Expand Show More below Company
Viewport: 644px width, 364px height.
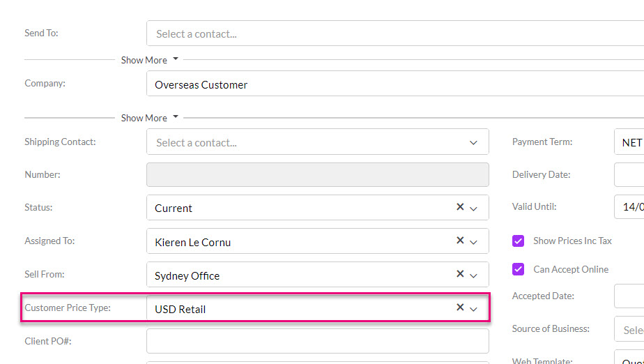[149, 118]
